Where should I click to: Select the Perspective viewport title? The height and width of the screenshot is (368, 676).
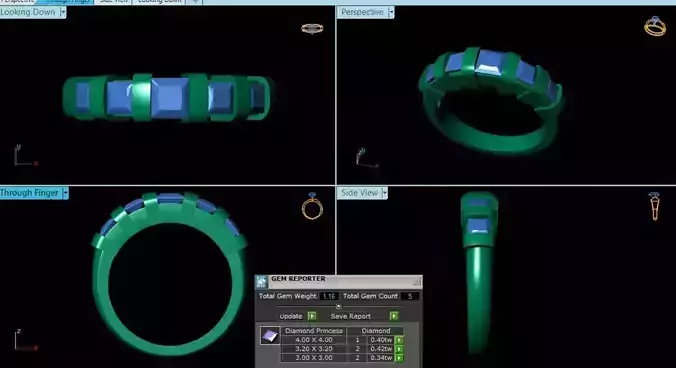coord(363,12)
